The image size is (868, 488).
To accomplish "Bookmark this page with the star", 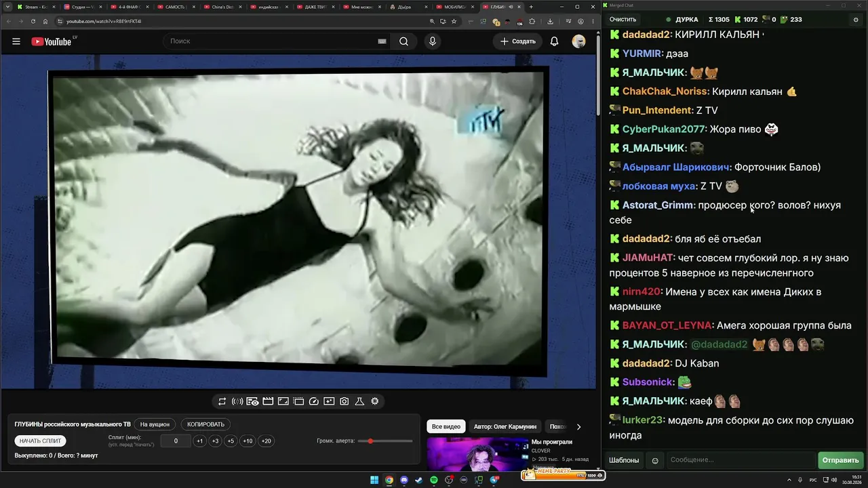I will click(x=454, y=21).
